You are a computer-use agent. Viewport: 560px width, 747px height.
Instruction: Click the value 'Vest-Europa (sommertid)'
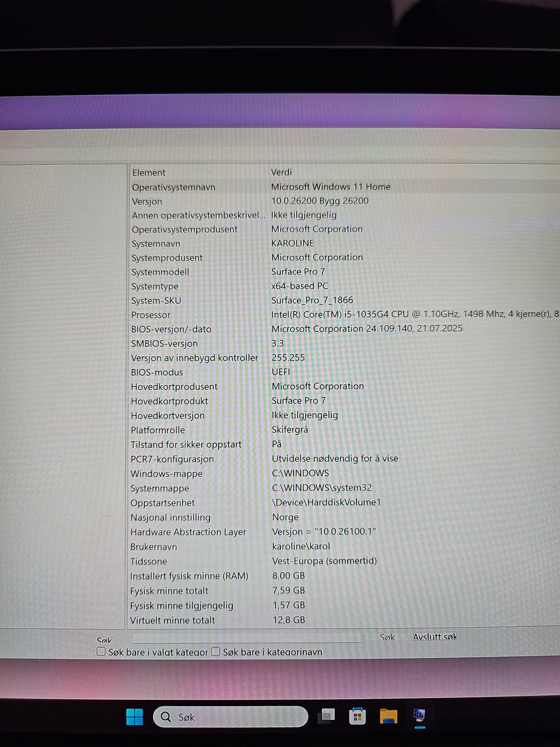(x=324, y=561)
